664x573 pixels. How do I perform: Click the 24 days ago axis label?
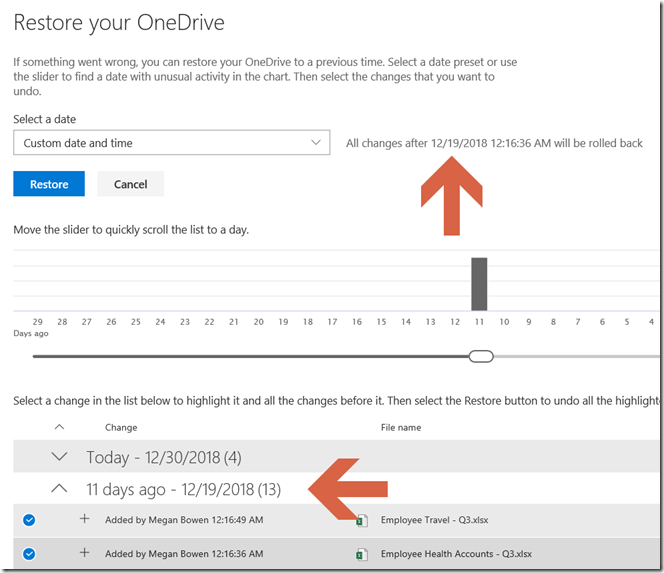pos(160,322)
